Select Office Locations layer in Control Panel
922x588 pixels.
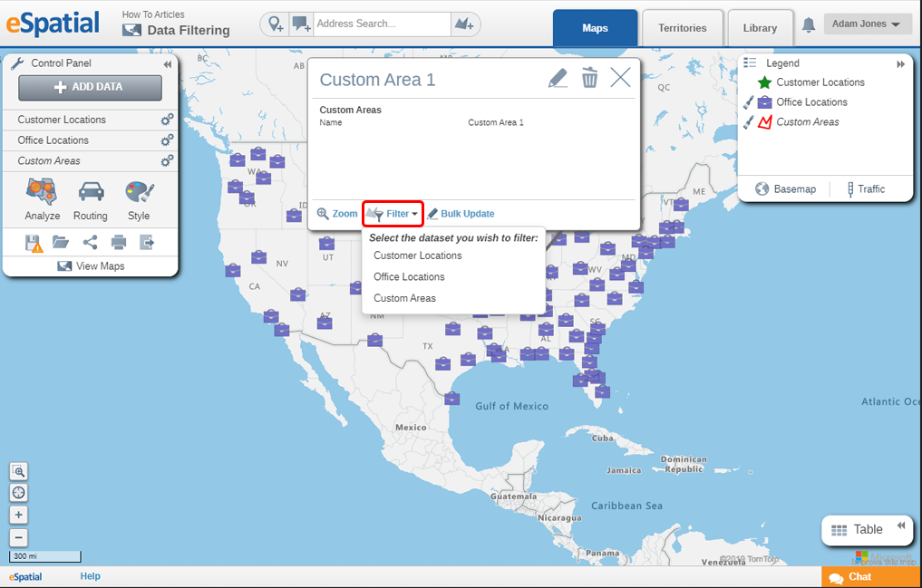point(53,140)
